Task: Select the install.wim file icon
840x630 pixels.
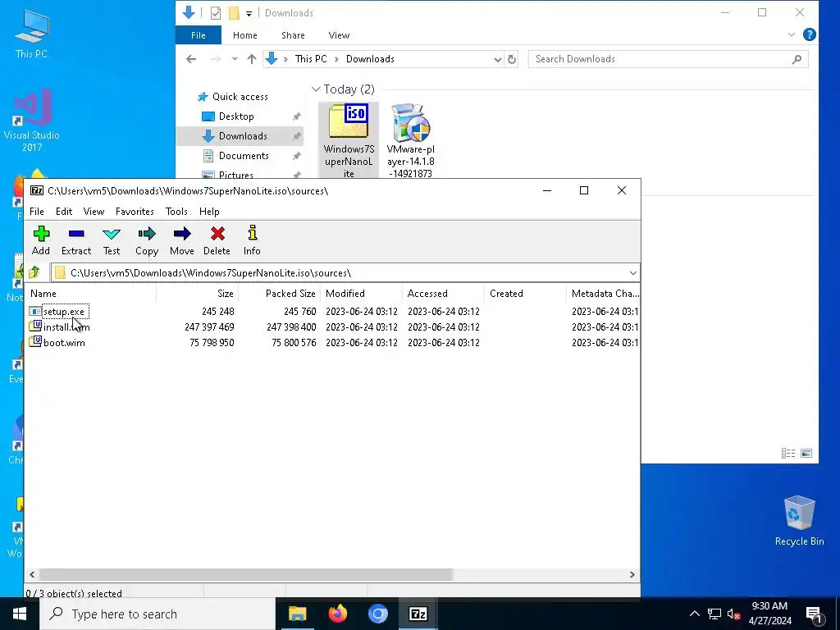Action: [x=34, y=326]
